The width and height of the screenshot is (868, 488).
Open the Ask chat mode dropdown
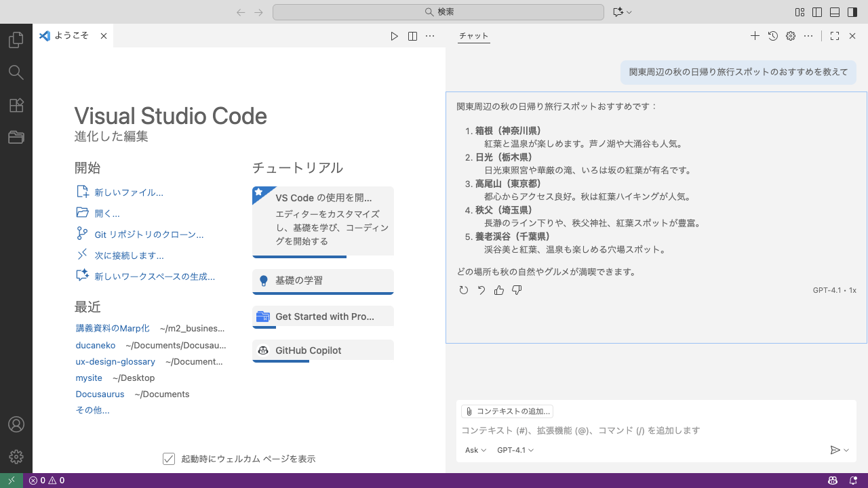click(475, 450)
